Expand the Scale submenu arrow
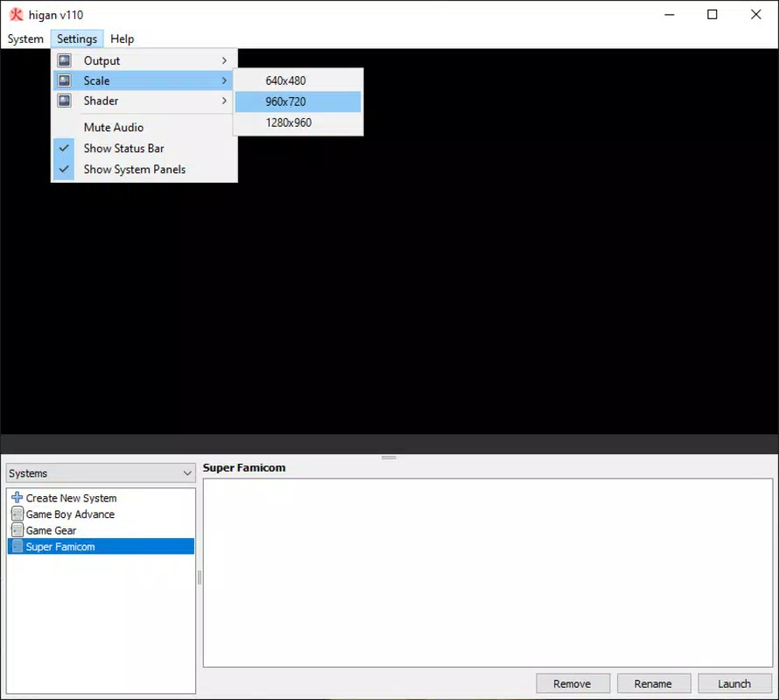779x700 pixels. [x=225, y=80]
